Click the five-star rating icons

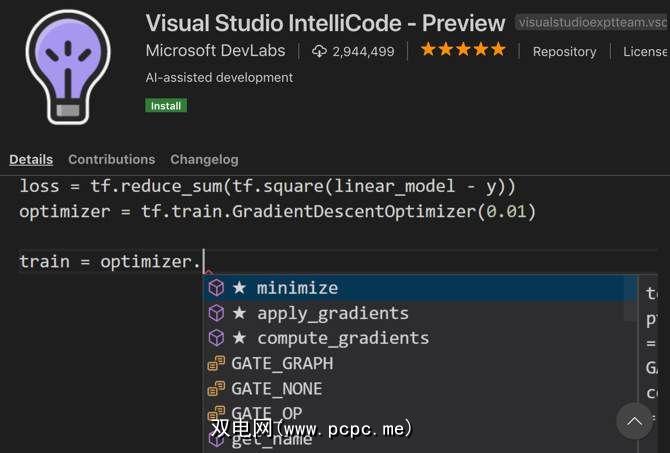(x=463, y=50)
